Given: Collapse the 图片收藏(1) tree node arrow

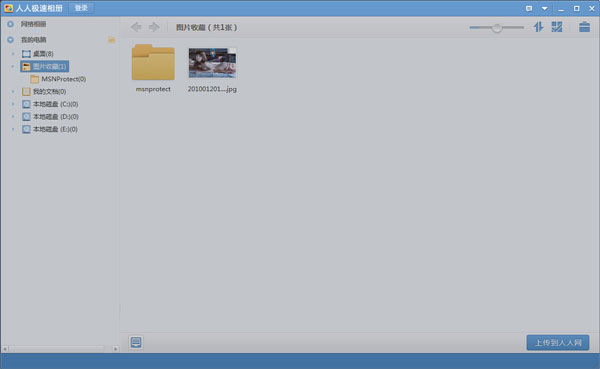Looking at the screenshot, I should (13, 66).
